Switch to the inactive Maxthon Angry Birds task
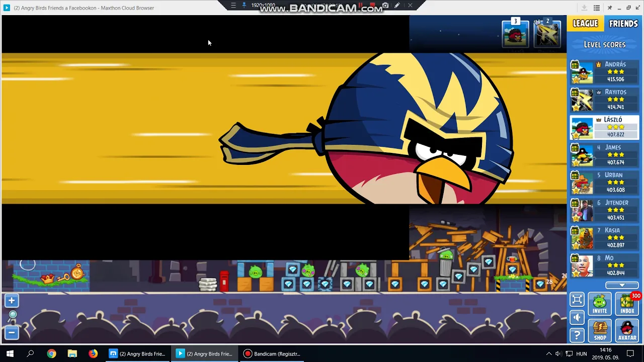This screenshot has height=362, width=644. 137,353
